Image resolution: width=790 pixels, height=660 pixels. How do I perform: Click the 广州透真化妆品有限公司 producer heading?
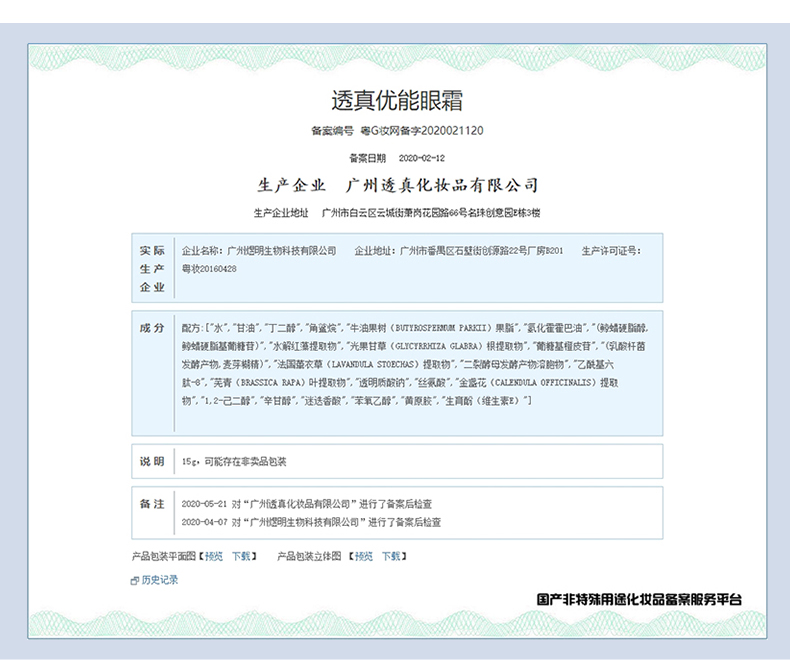tap(442, 185)
